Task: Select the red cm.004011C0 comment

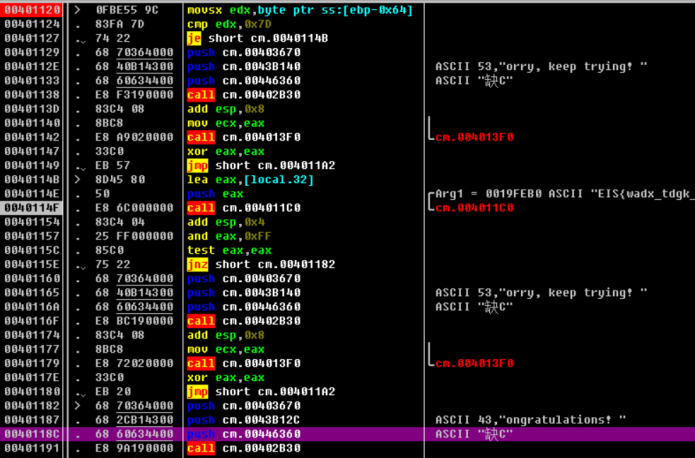Action: pos(474,208)
